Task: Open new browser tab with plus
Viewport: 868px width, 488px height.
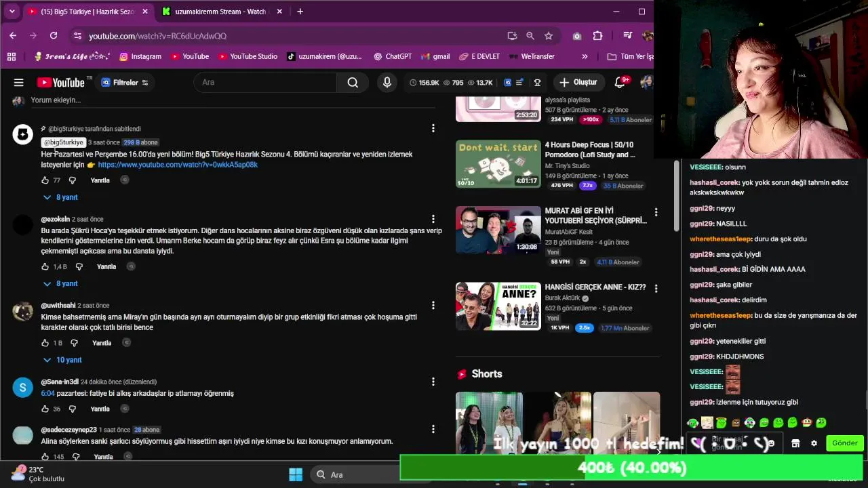Action: (300, 12)
